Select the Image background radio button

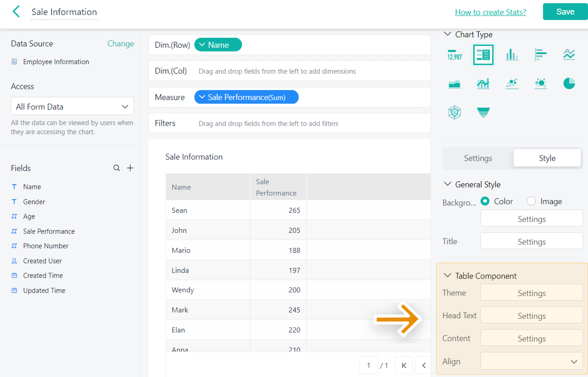(x=531, y=201)
